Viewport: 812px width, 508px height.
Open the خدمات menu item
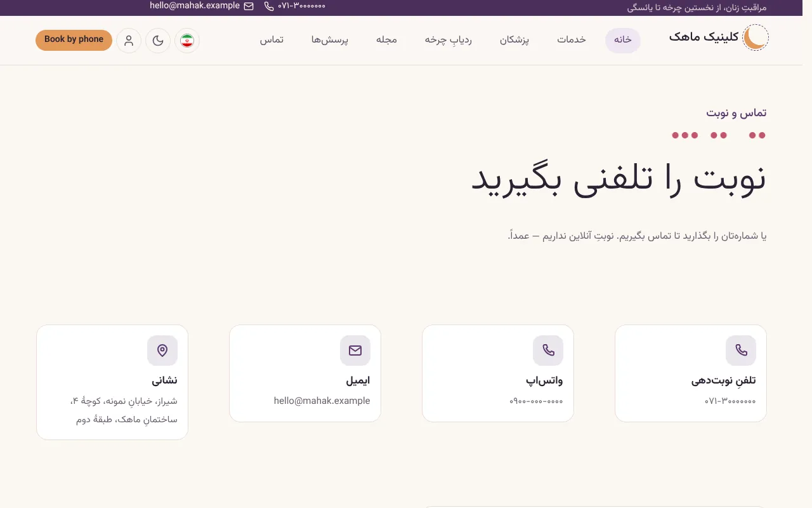[572, 39]
